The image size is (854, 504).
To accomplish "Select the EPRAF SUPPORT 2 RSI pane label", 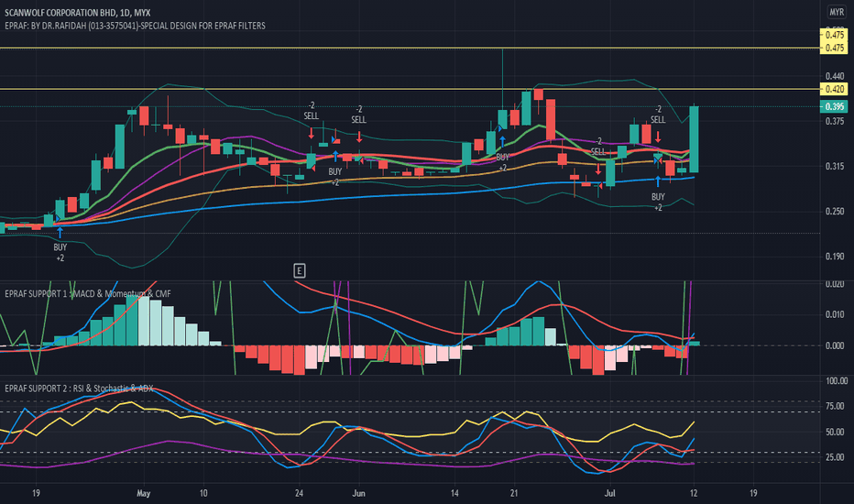I will click(x=79, y=389).
